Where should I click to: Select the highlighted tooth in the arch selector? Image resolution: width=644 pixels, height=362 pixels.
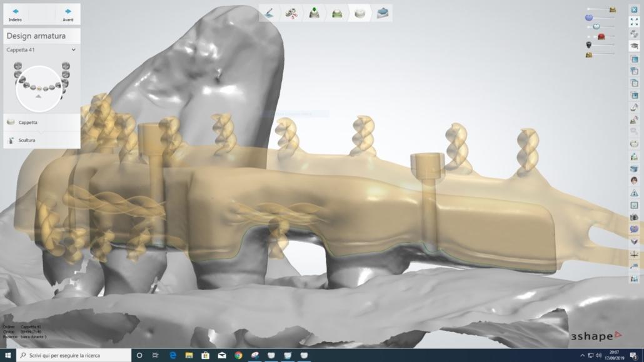coord(39,89)
